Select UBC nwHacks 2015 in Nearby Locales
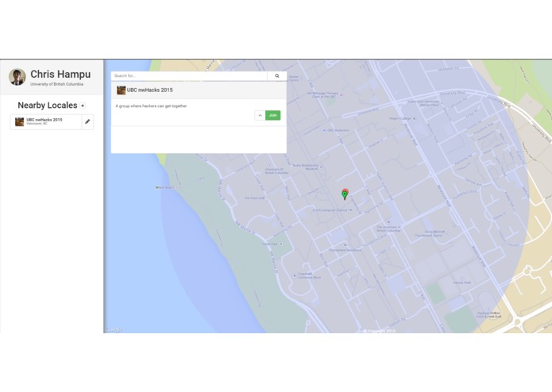This screenshot has width=552, height=392. click(x=46, y=121)
